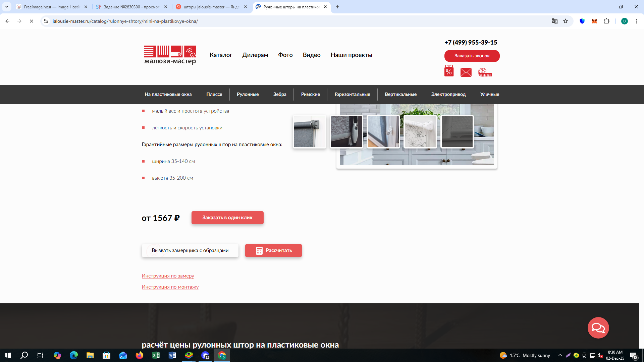Select the floral white blind thumbnail

point(420,132)
